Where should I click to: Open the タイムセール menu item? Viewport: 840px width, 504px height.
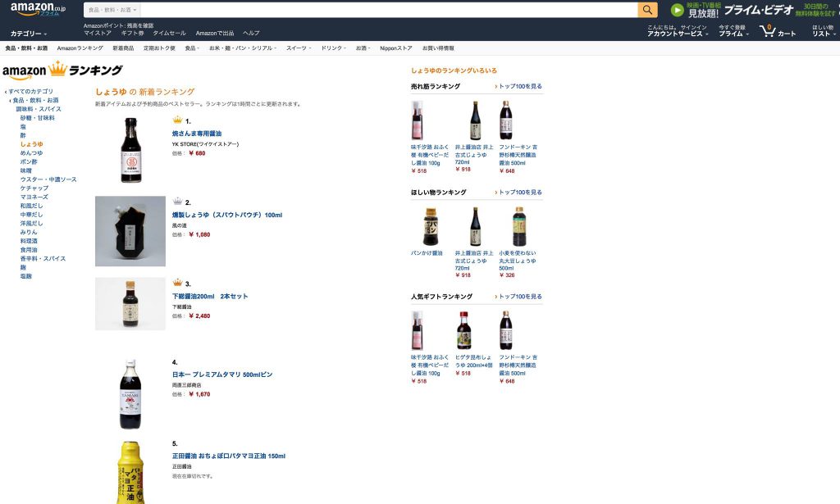[x=169, y=33]
